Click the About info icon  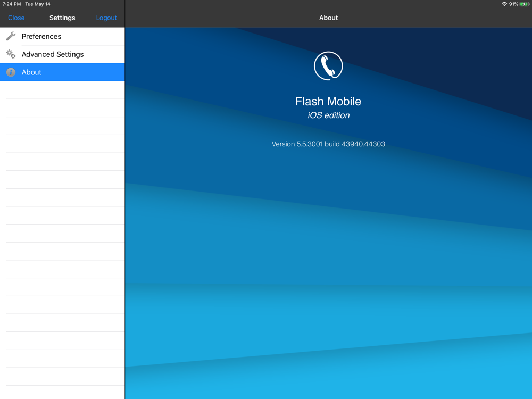[11, 72]
